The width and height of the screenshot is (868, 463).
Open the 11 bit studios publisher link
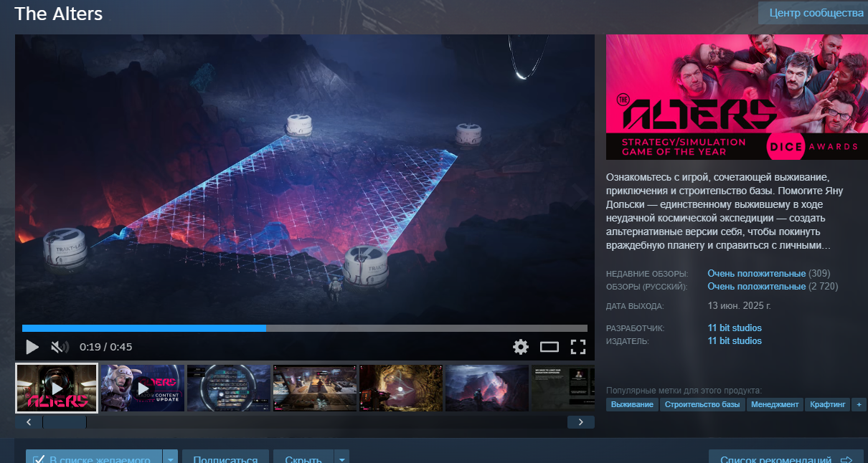(735, 341)
